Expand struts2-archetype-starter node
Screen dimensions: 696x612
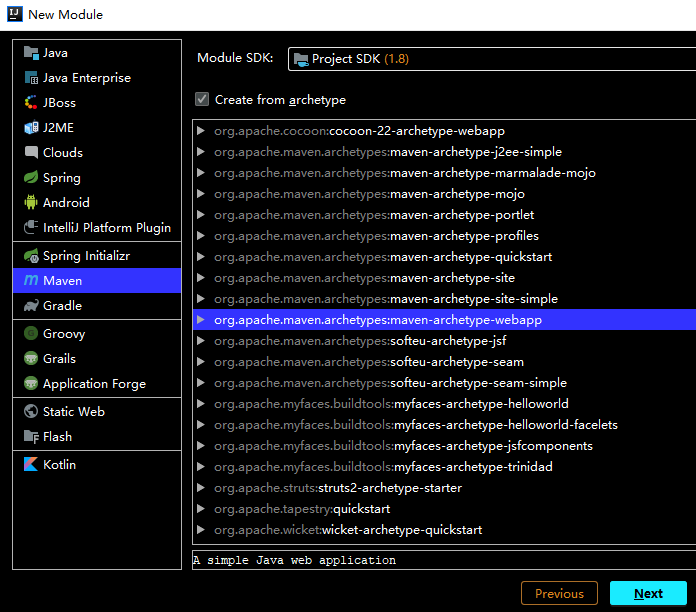[201, 487]
